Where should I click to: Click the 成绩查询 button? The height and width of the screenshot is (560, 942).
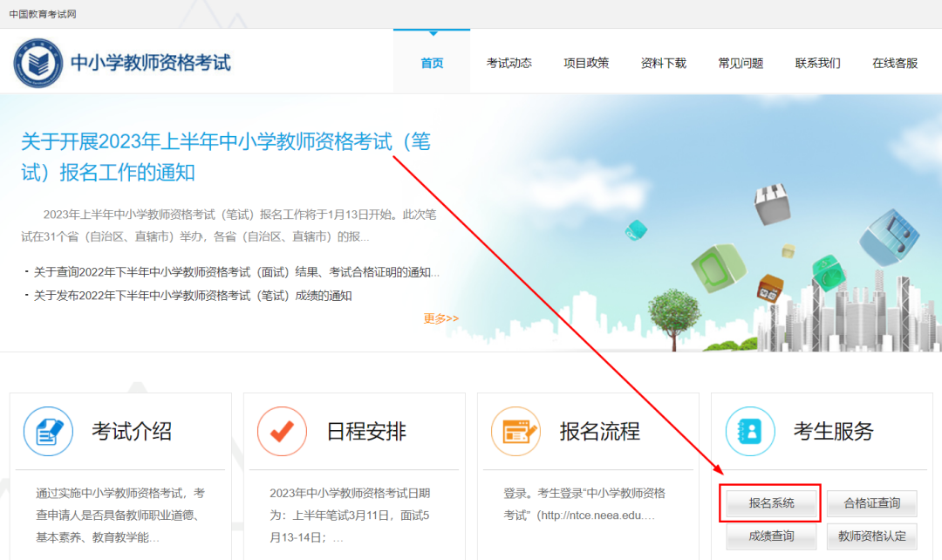[771, 536]
